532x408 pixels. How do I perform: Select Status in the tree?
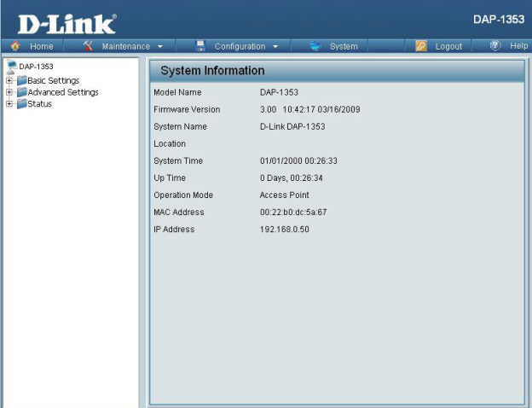(39, 103)
